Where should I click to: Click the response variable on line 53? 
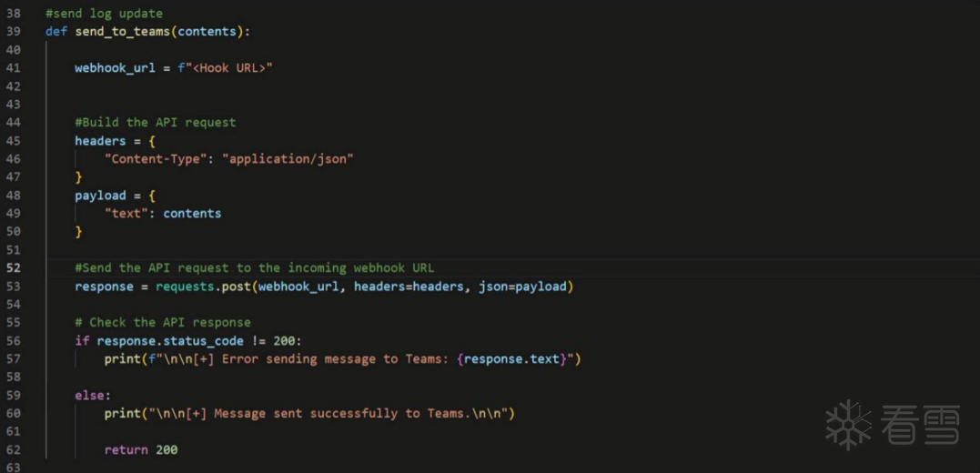pos(105,287)
